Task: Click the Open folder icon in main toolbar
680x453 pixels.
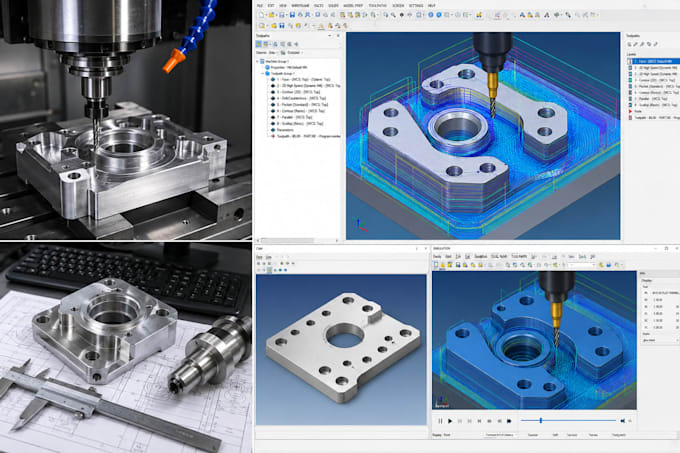Action: pos(271,15)
